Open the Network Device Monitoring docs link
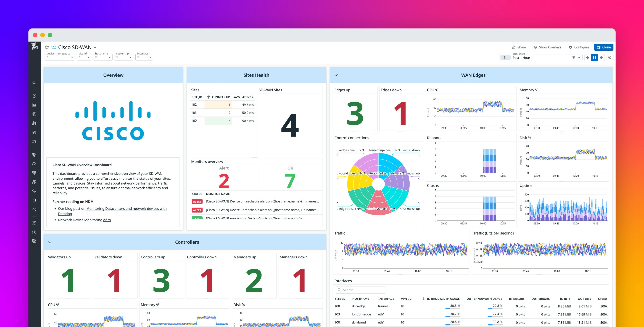The height and width of the screenshot is (327, 644). 107,220
